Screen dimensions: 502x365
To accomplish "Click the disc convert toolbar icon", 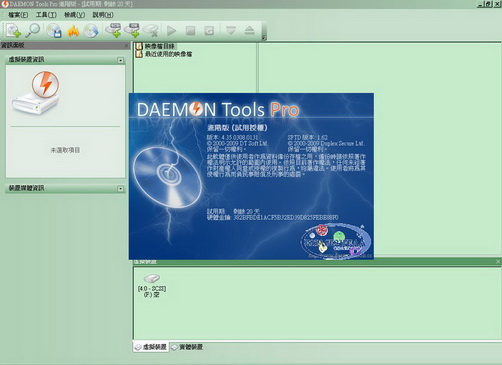I will pyautogui.click(x=91, y=31).
